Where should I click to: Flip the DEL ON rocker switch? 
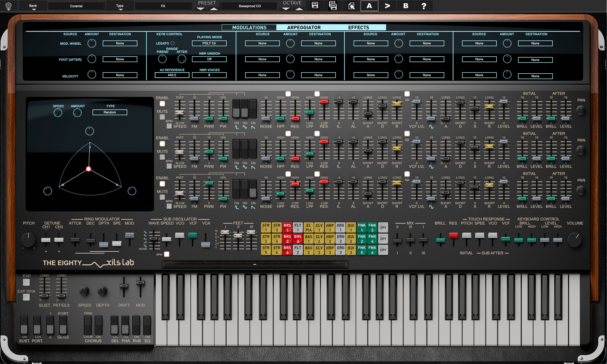tap(115, 325)
